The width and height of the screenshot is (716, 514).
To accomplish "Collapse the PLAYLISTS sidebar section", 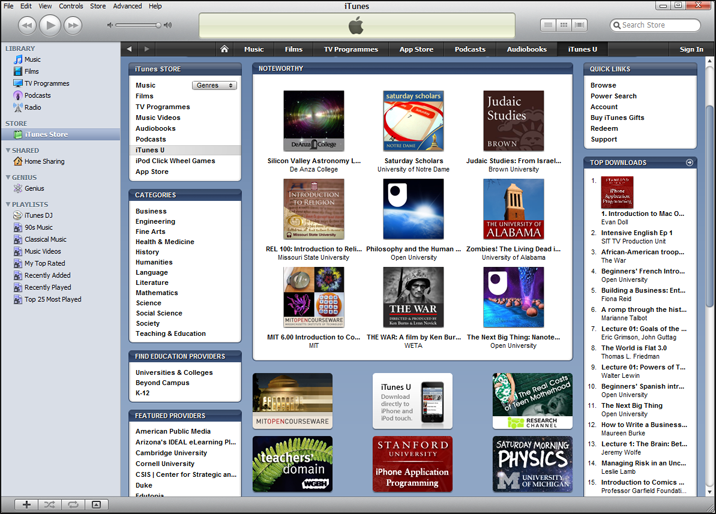I will point(8,204).
